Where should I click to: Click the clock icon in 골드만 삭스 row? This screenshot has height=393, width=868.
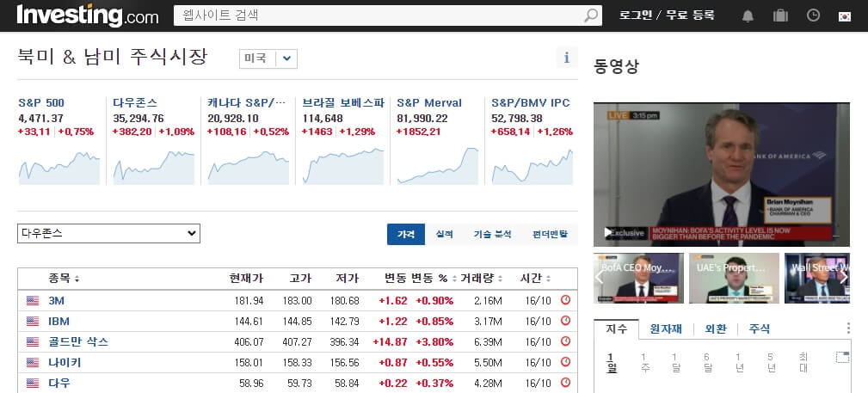point(565,341)
